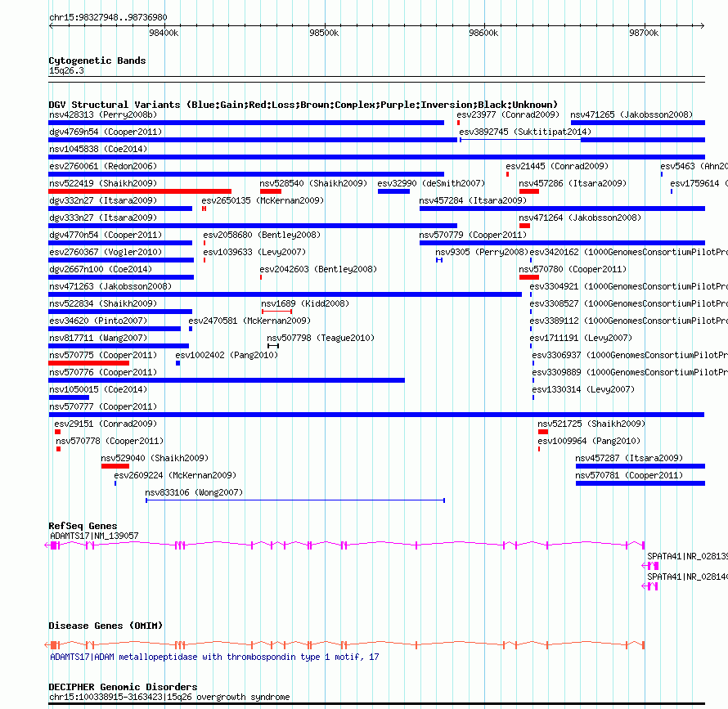Click the blue bar under nsv570781 (Cooper2011)

pos(640,483)
